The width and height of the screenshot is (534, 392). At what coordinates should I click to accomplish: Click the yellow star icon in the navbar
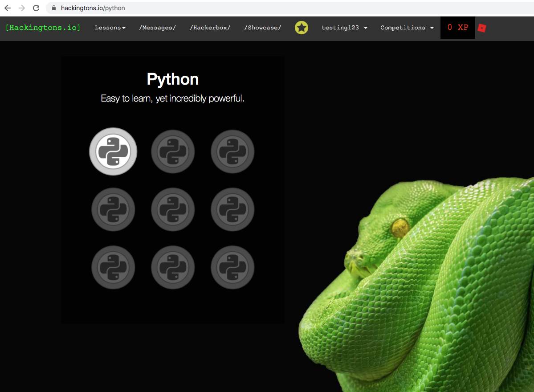[x=302, y=27]
